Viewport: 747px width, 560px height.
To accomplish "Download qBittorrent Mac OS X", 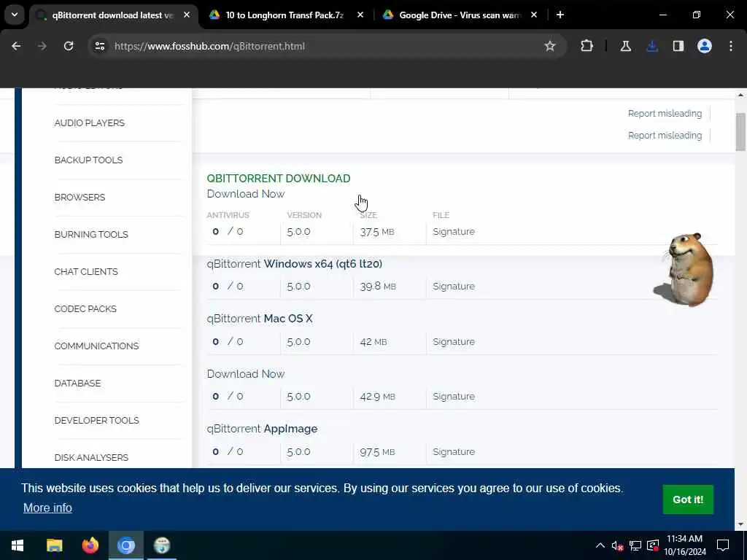I will pos(260,319).
